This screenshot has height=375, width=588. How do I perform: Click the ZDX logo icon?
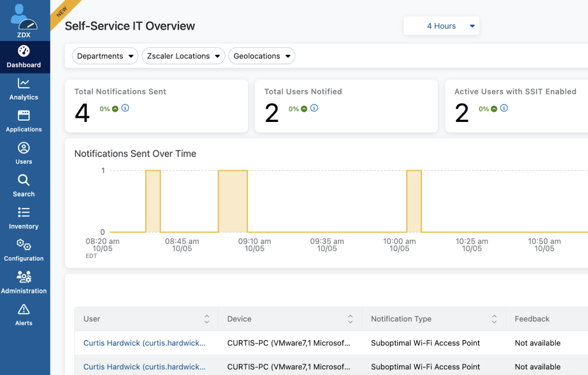(x=24, y=17)
